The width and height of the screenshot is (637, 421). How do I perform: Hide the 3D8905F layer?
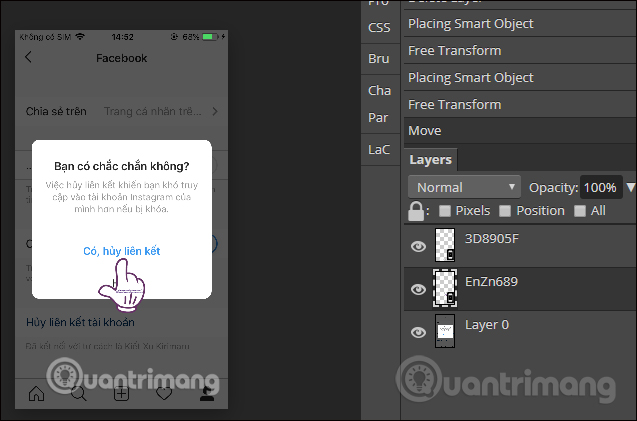coord(418,246)
